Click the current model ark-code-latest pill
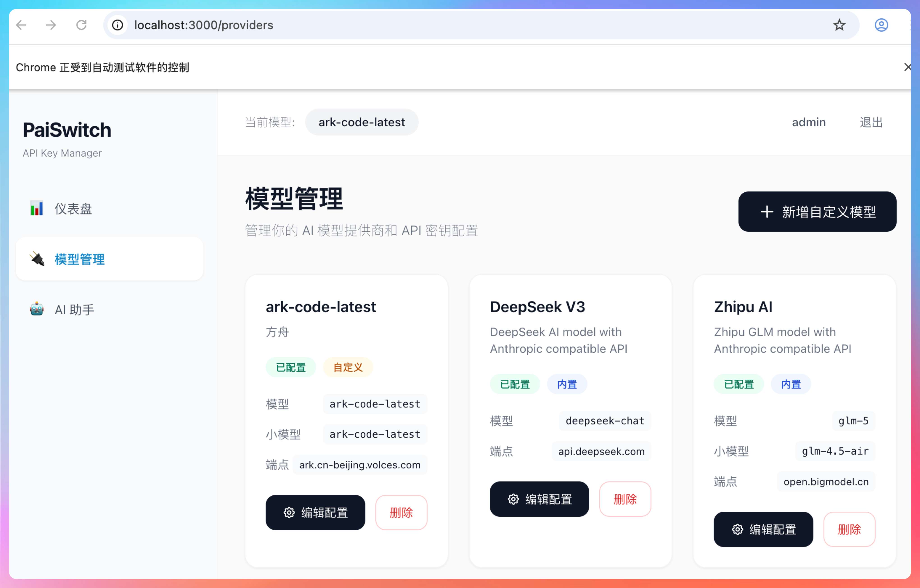This screenshot has width=920, height=588. point(361,122)
